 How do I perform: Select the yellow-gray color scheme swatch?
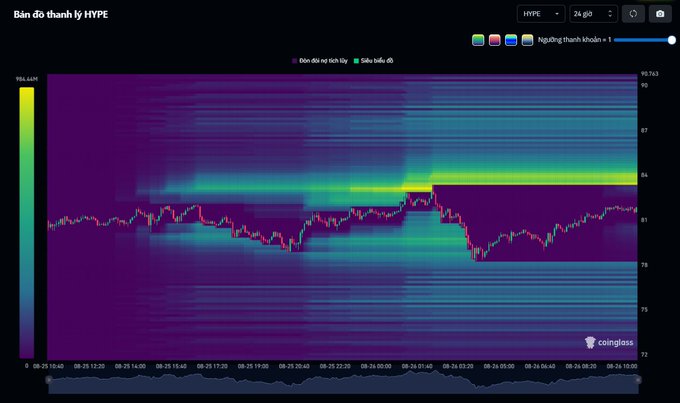[x=527, y=40]
